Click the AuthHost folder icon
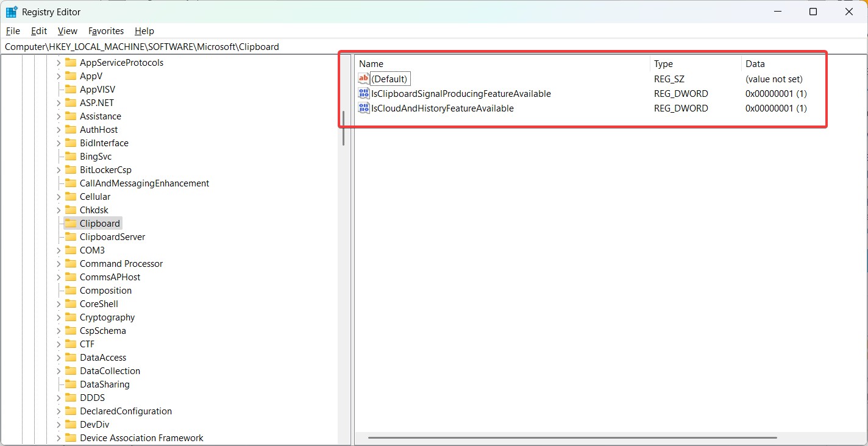868x446 pixels. point(70,129)
